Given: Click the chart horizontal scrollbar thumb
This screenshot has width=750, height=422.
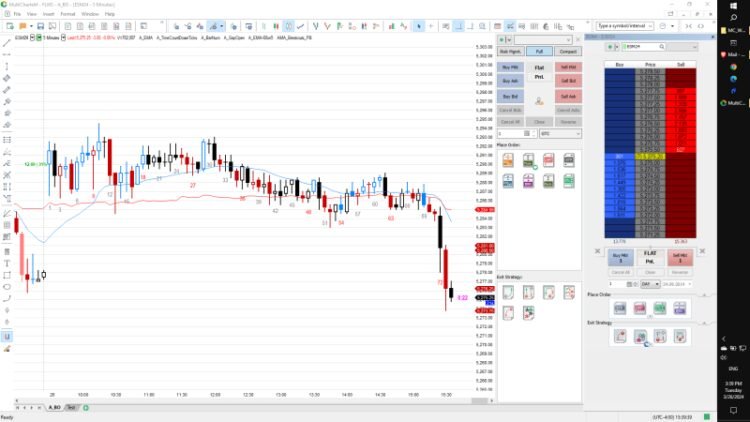Looking at the screenshot, I should point(479,401).
